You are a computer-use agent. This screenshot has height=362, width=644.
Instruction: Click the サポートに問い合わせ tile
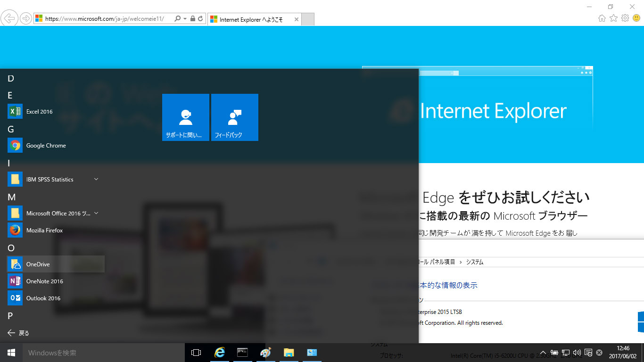pyautogui.click(x=186, y=117)
